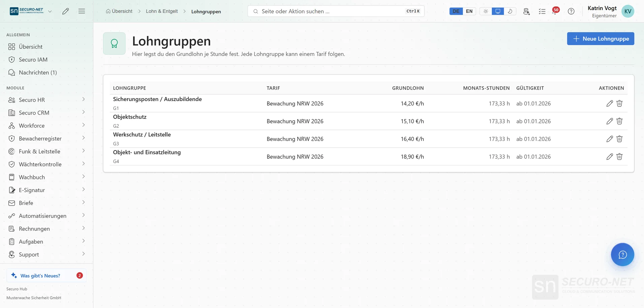This screenshot has height=308, width=644.
Task: Open Was gibt's Neues? panel
Action: click(x=46, y=276)
